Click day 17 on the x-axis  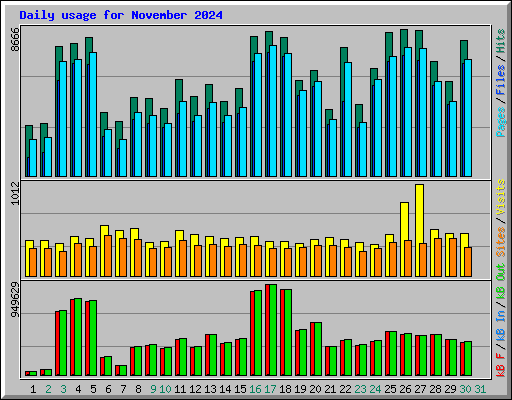[x=270, y=389]
